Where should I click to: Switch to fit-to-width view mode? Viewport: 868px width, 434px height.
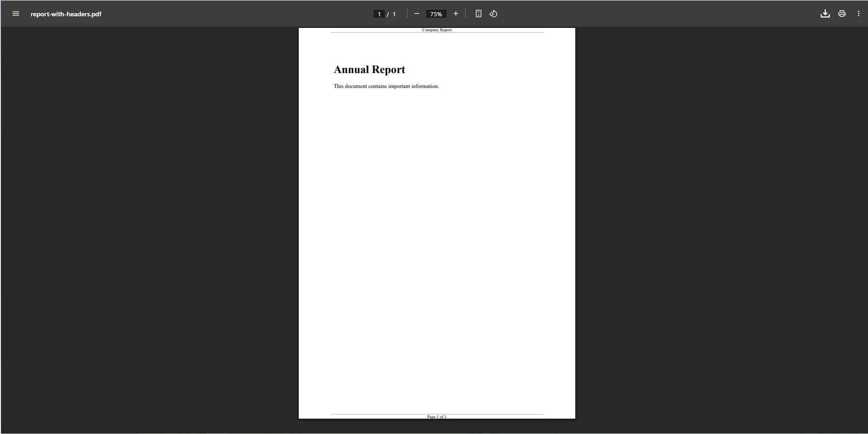coord(478,13)
